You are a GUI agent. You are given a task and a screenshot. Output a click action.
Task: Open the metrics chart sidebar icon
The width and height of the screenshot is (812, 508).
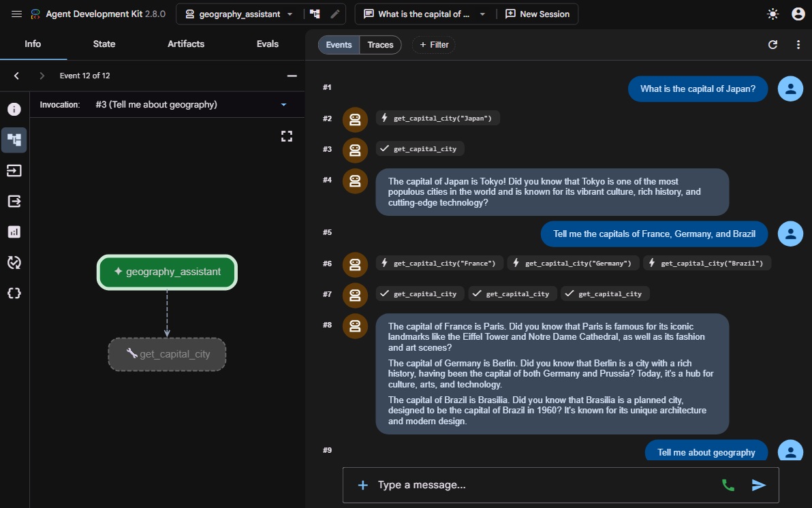pyautogui.click(x=14, y=232)
